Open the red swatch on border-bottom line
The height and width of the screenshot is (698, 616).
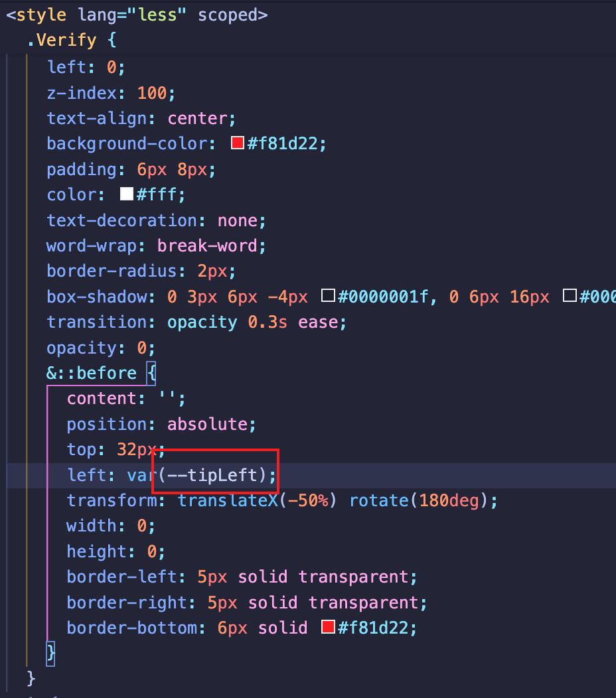[x=328, y=626]
